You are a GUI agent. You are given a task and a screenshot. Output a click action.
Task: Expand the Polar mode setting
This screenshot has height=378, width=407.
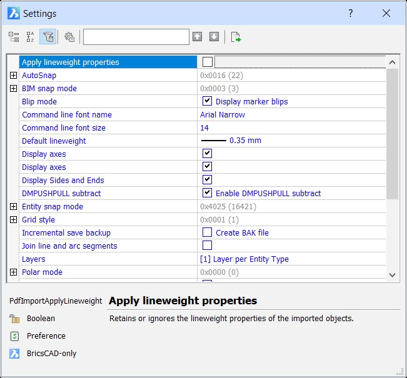(x=13, y=272)
